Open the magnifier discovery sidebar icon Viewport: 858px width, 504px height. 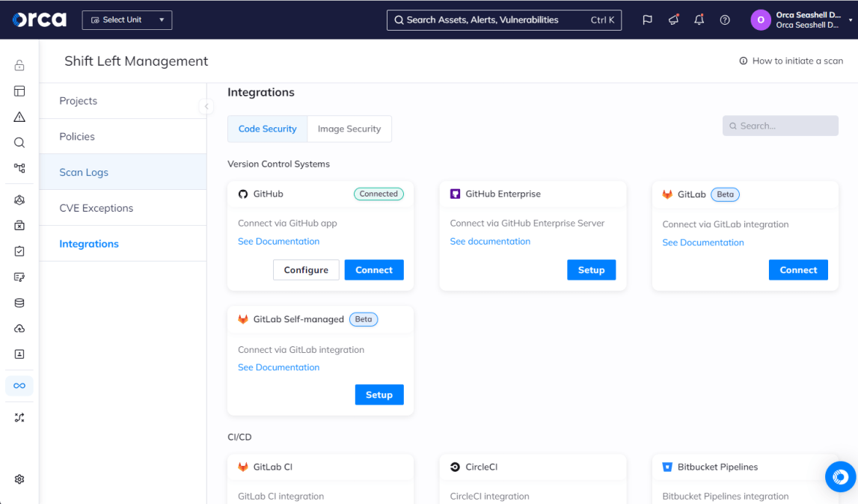coord(19,142)
